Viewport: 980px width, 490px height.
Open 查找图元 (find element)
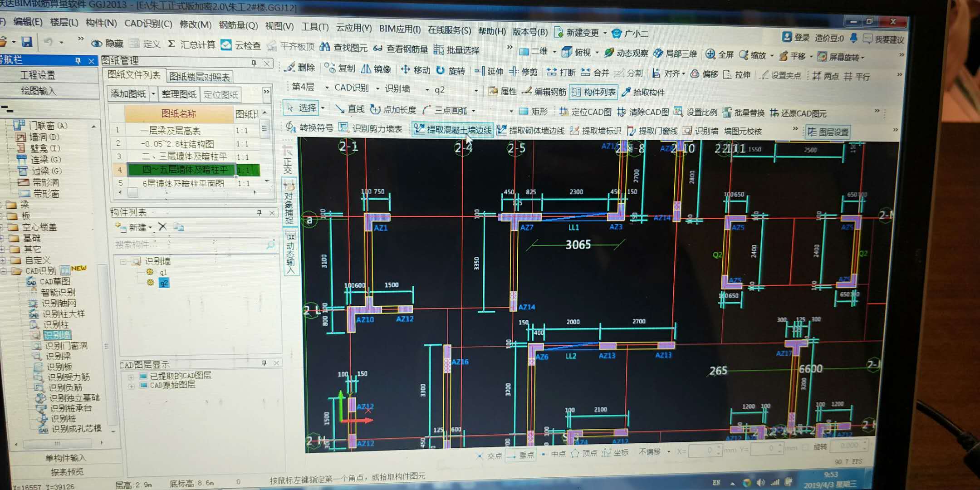[344, 47]
